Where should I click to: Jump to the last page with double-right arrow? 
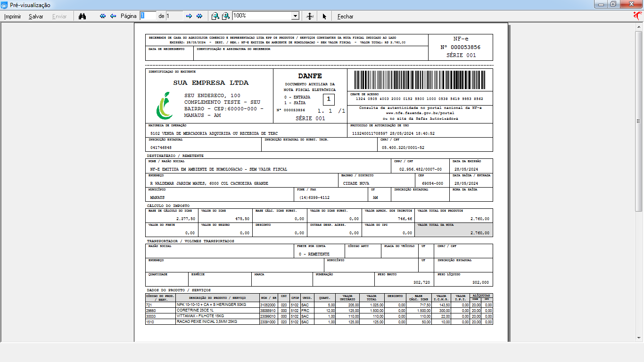(199, 16)
